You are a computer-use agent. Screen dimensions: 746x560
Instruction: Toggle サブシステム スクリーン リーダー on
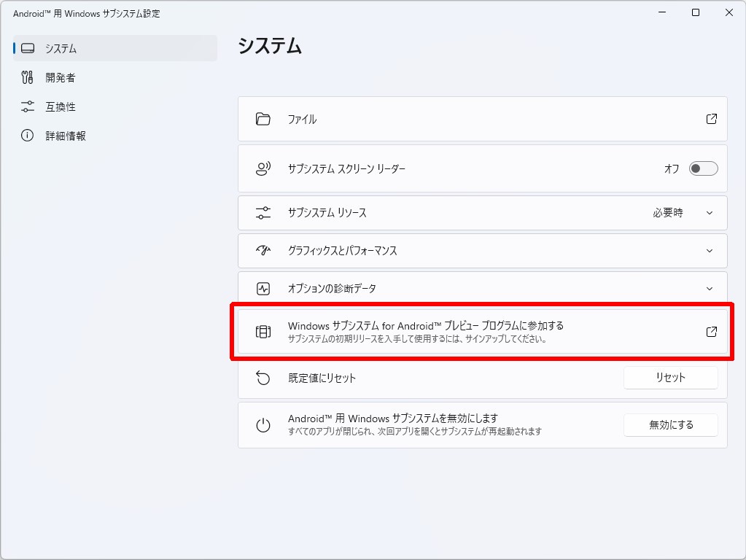702,168
